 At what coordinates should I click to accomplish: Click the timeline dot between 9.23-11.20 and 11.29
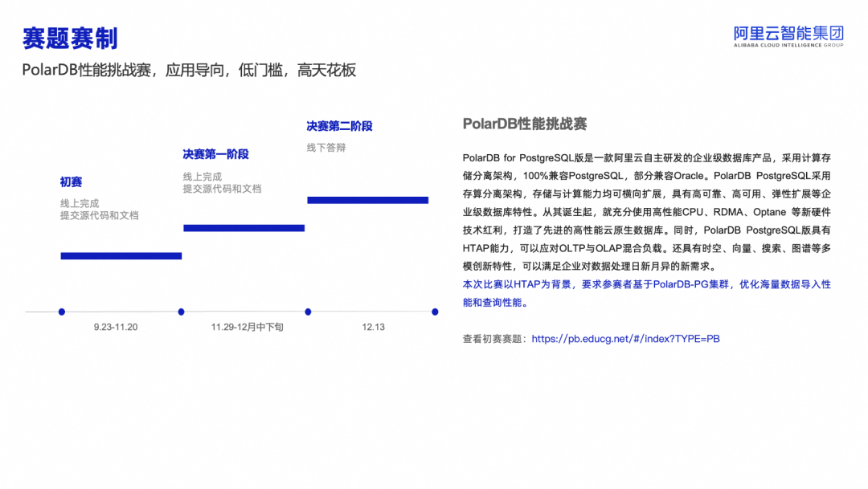tap(181, 312)
